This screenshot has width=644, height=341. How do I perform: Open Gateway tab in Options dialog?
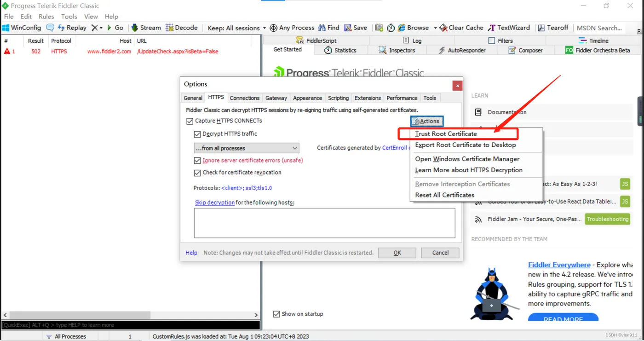point(276,98)
